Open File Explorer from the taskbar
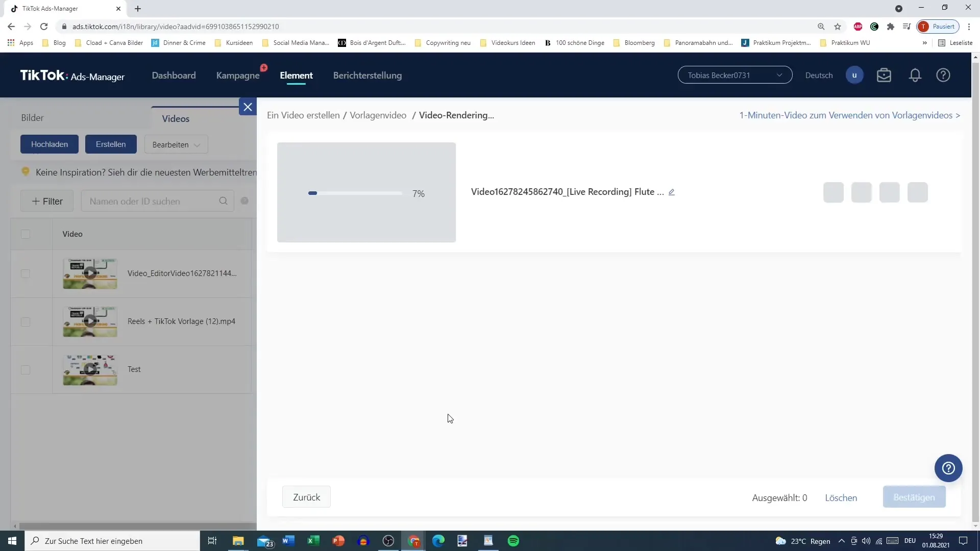980x551 pixels. [238, 541]
